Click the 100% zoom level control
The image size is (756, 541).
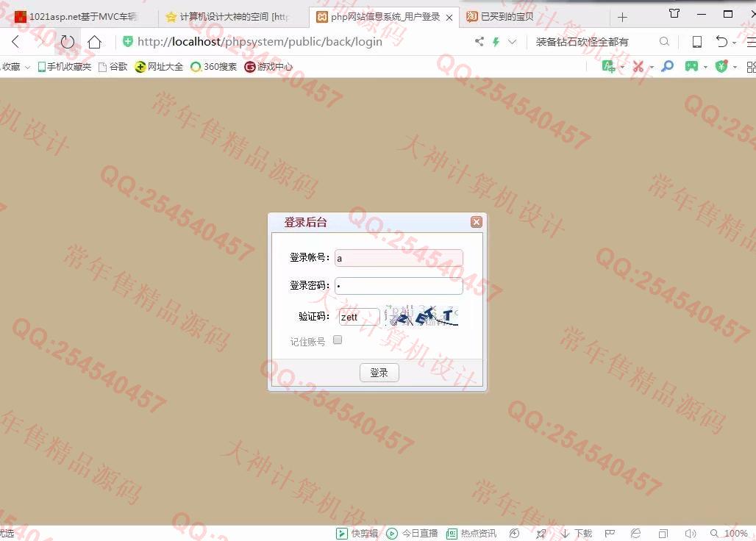tap(729, 534)
